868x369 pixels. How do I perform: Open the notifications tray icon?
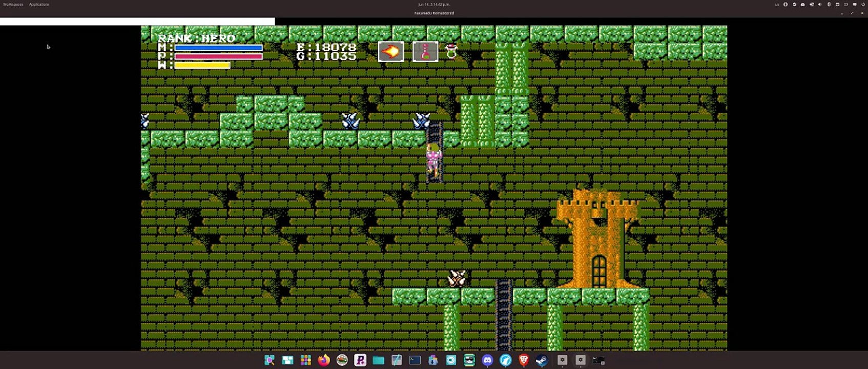[855, 4]
